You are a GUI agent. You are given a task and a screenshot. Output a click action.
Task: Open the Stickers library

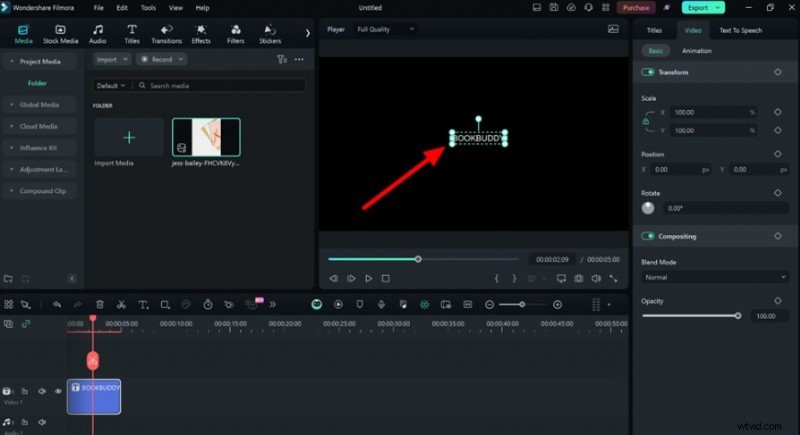[x=270, y=35]
